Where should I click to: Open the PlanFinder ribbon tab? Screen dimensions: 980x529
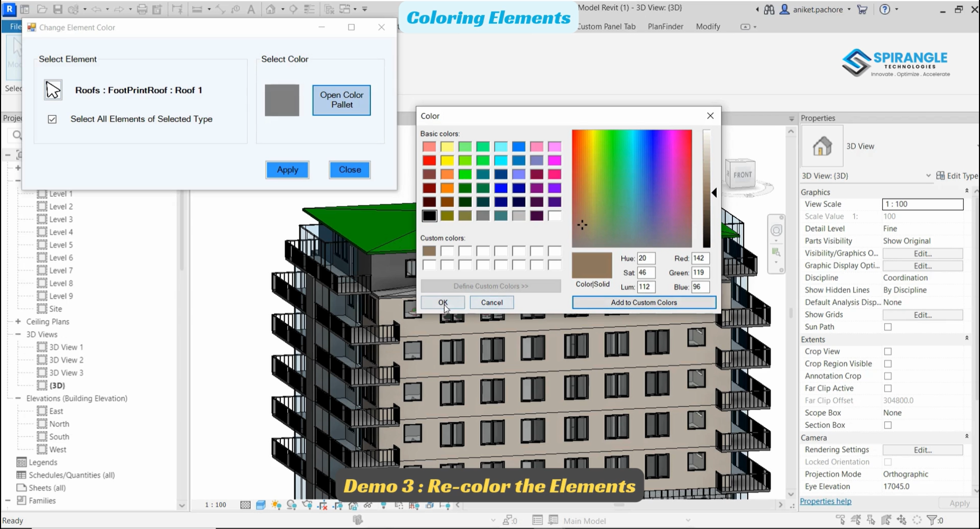click(x=665, y=26)
